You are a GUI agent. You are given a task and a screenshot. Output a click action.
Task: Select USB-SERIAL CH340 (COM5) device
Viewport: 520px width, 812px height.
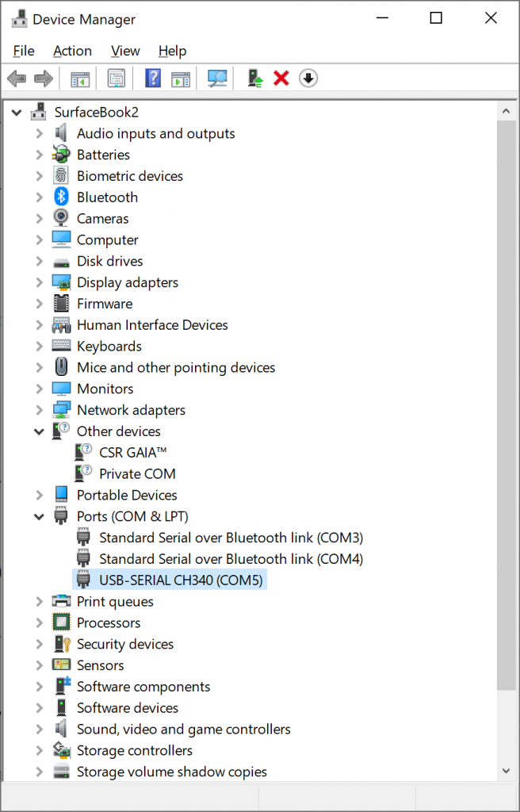coord(180,580)
